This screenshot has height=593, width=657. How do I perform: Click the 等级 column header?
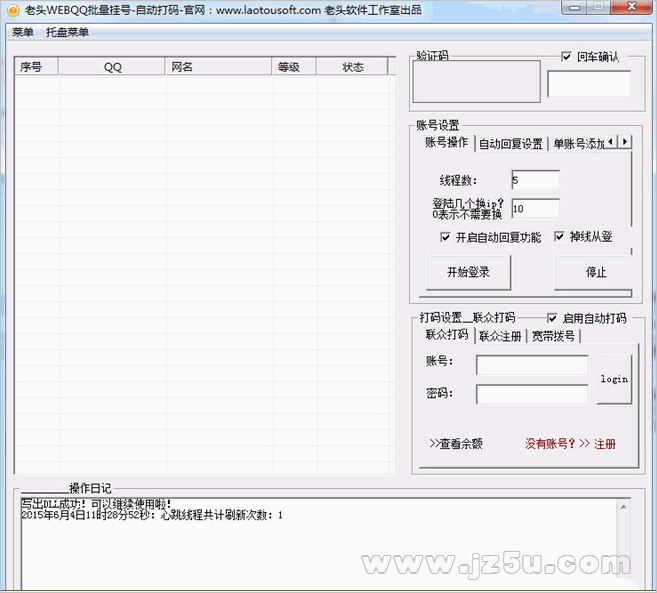(x=294, y=67)
